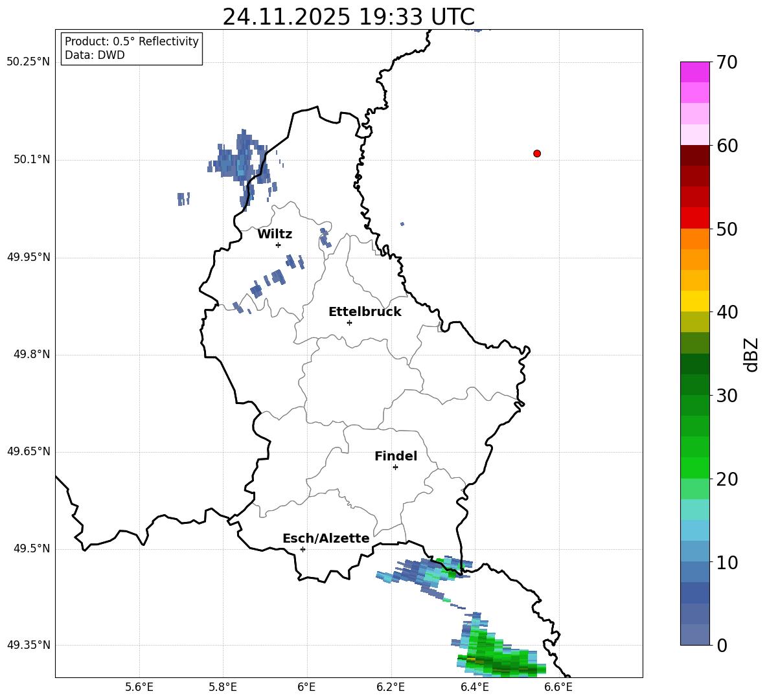Image resolution: width=767 pixels, height=700 pixels.
Task: Click the Data: DWD text
Action: (95, 55)
